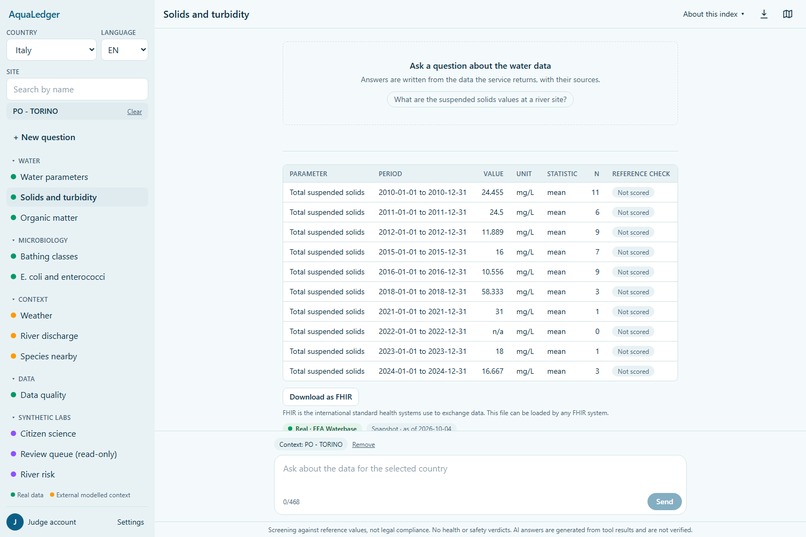Open Organic matter page
Image resolution: width=806 pixels, height=537 pixels.
click(77, 218)
